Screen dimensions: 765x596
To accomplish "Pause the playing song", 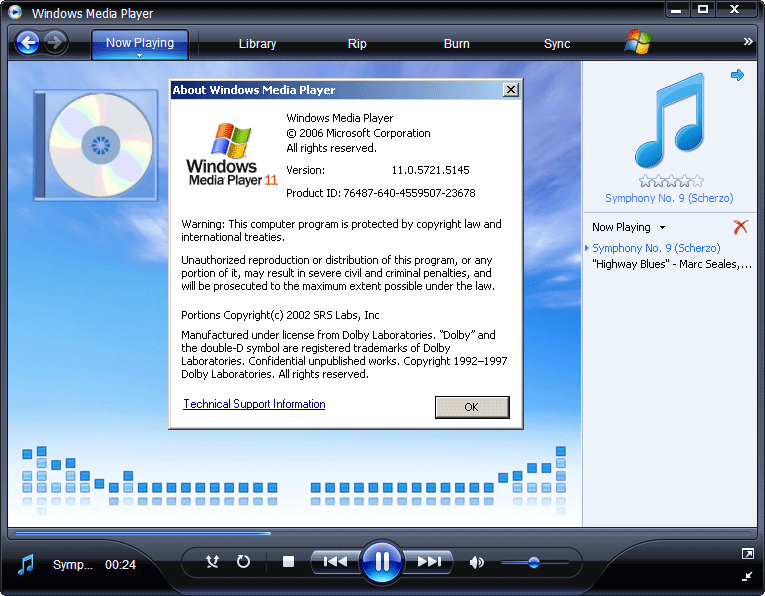I will [x=382, y=561].
